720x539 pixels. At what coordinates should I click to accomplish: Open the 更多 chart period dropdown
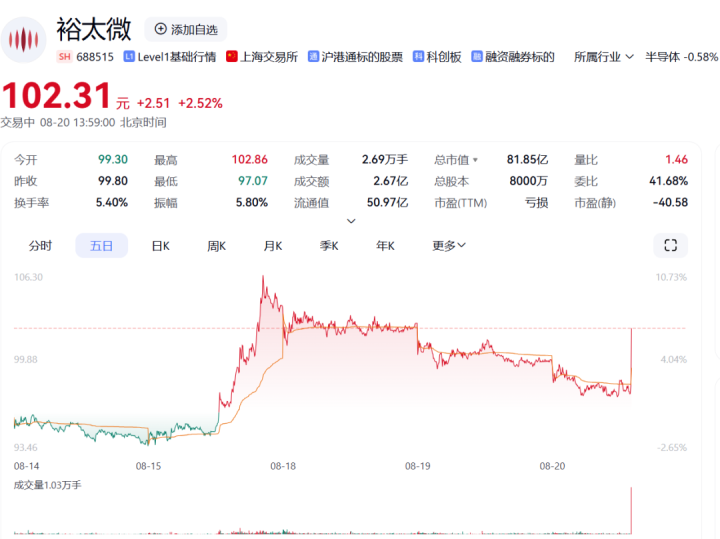(449, 246)
